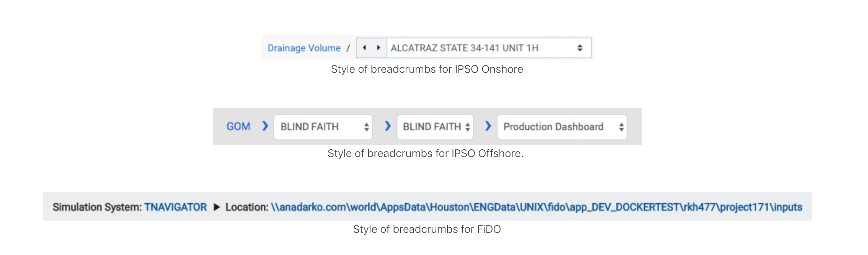Viewport: 868px width, 255px height.
Task: Click the chevron before Production Dashboard
Action: [488, 126]
